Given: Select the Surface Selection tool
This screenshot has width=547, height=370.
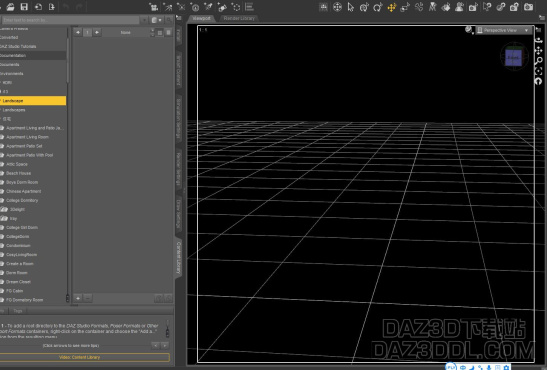Looking at the screenshot, I should (x=446, y=7).
